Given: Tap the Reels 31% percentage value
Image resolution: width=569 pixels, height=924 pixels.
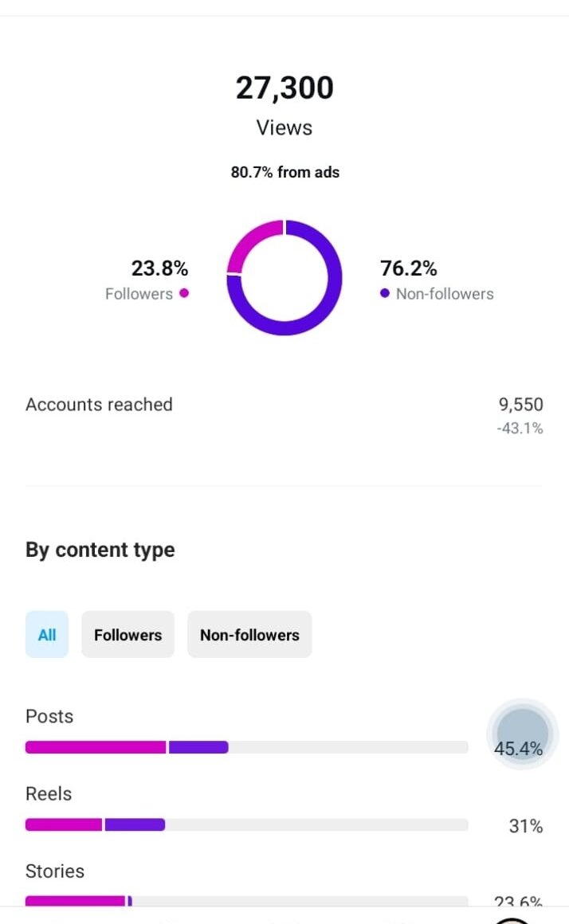Looking at the screenshot, I should pyautogui.click(x=525, y=827).
